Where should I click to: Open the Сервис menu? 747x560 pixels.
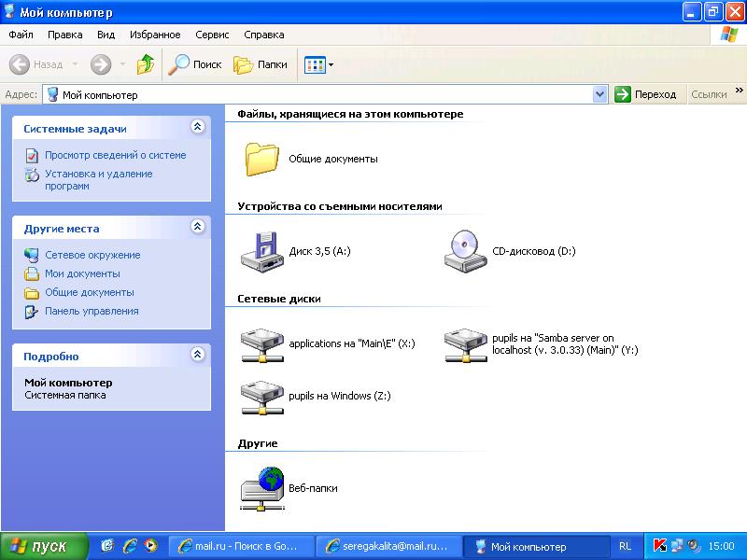[x=212, y=35]
